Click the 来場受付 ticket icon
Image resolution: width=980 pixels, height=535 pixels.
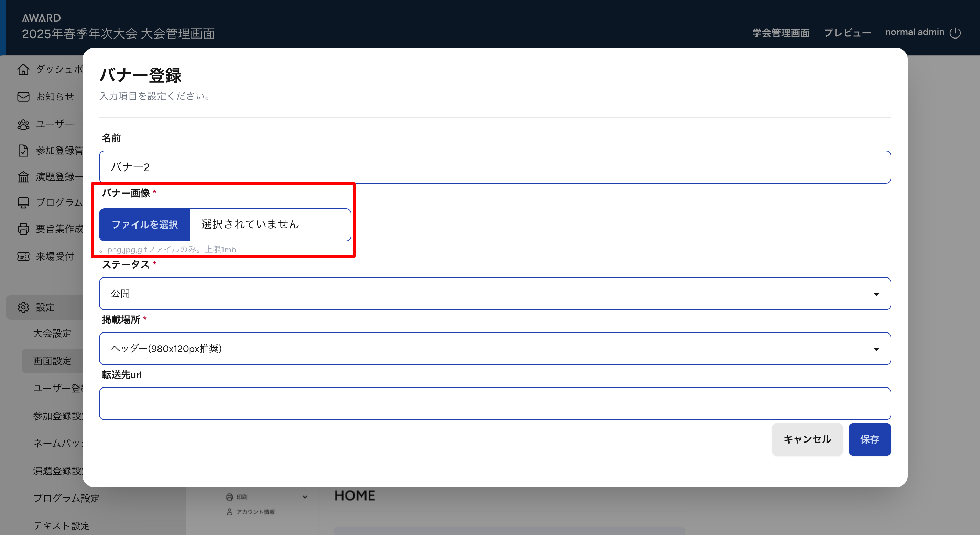[x=23, y=256]
